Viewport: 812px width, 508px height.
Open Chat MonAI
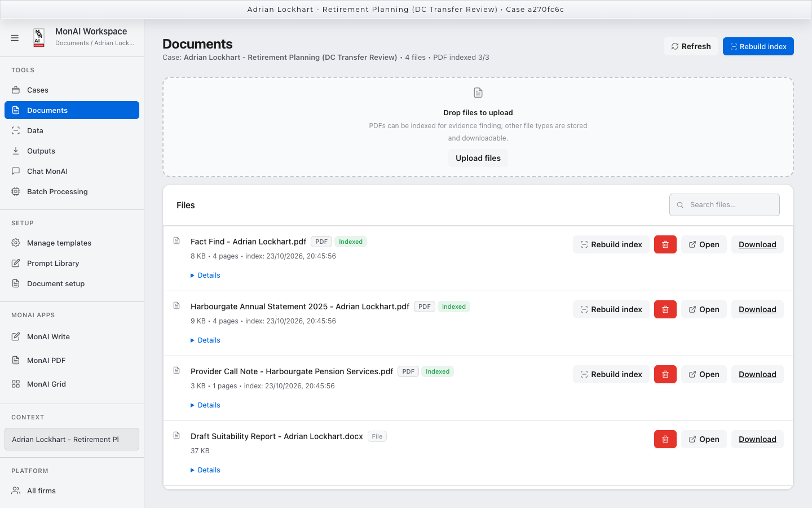[72, 171]
